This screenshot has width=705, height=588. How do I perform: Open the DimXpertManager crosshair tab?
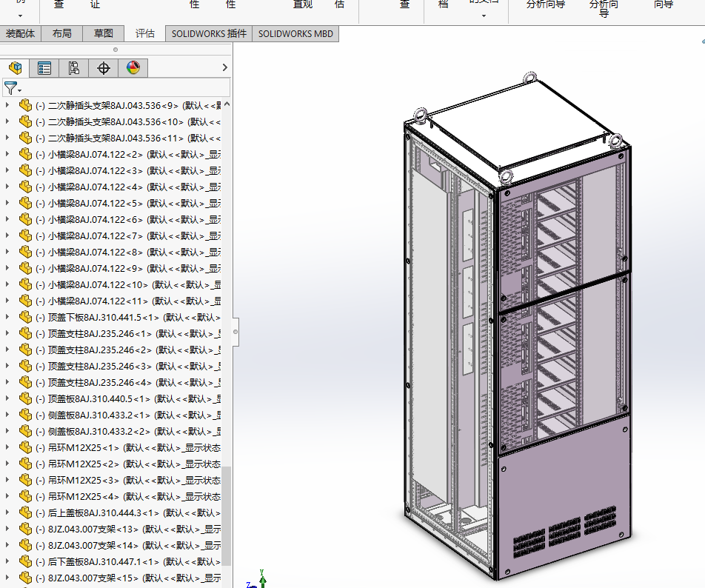[104, 68]
